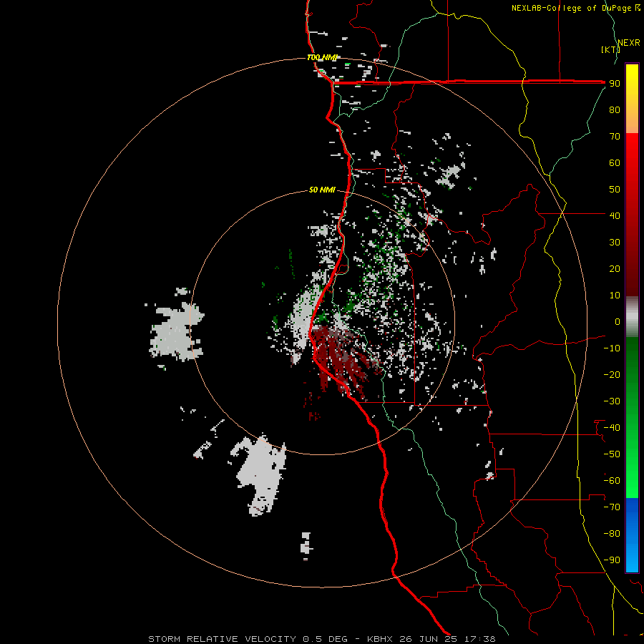Click the 0 value on velocity scale
This screenshot has height=644, width=644.
point(618,322)
